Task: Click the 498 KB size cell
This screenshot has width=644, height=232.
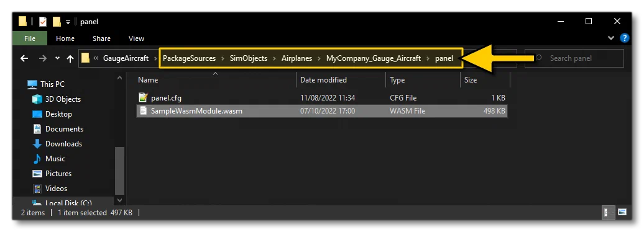Action: coord(494,111)
